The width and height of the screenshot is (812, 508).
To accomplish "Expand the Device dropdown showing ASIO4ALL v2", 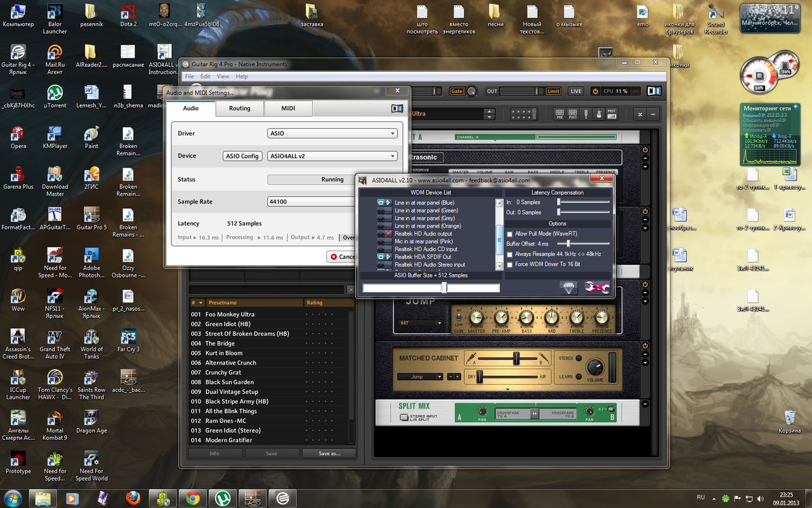I will click(332, 156).
